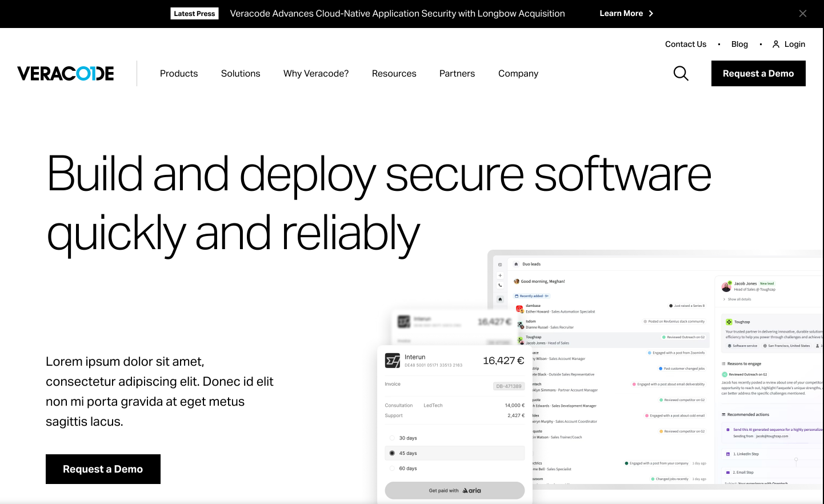Click the plus icon in the leads app sidebar
Screen dimensions: 824x504
pyautogui.click(x=500, y=275)
